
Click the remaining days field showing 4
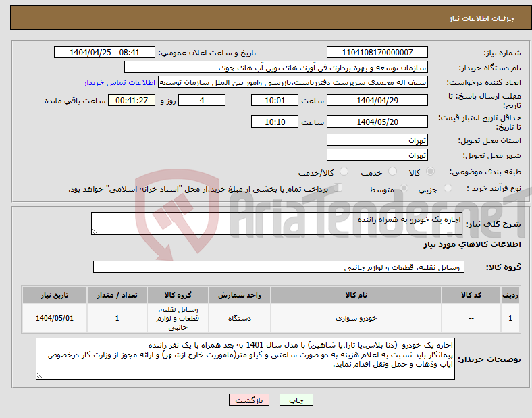(202, 101)
